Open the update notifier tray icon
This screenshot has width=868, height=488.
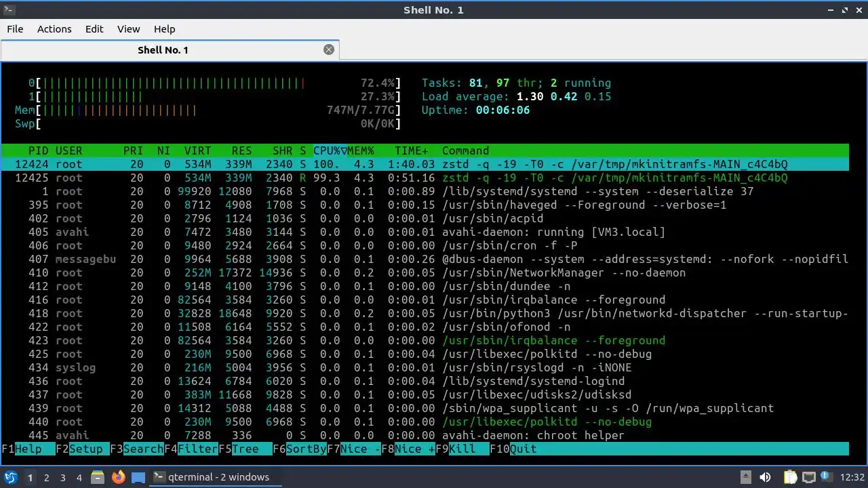click(x=827, y=477)
